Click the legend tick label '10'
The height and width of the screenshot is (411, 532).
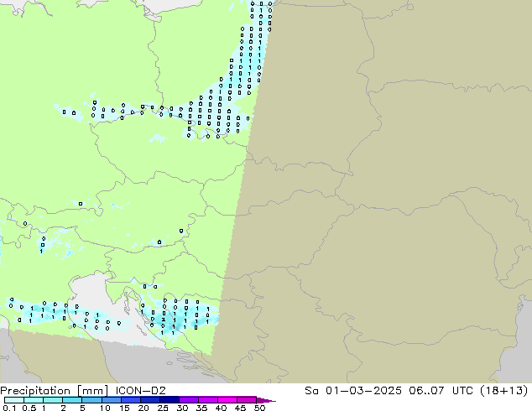pos(105,408)
